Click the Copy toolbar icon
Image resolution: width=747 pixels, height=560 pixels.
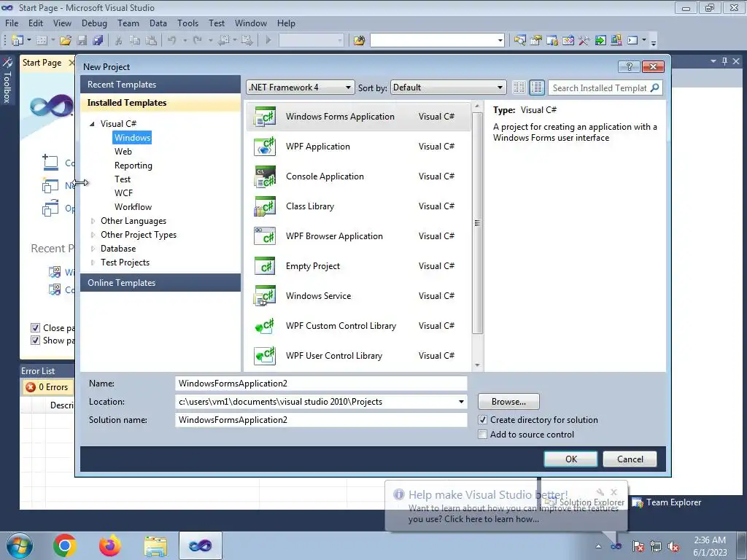click(x=135, y=41)
